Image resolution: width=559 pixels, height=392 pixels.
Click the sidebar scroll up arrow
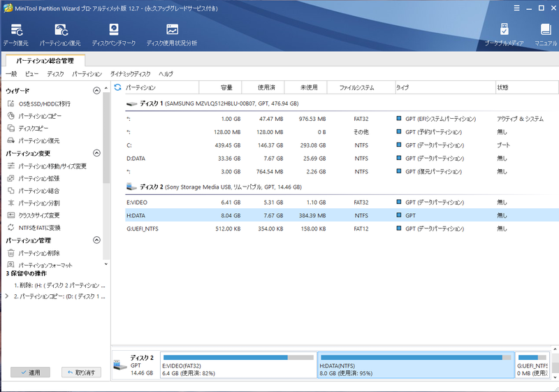pyautogui.click(x=106, y=87)
